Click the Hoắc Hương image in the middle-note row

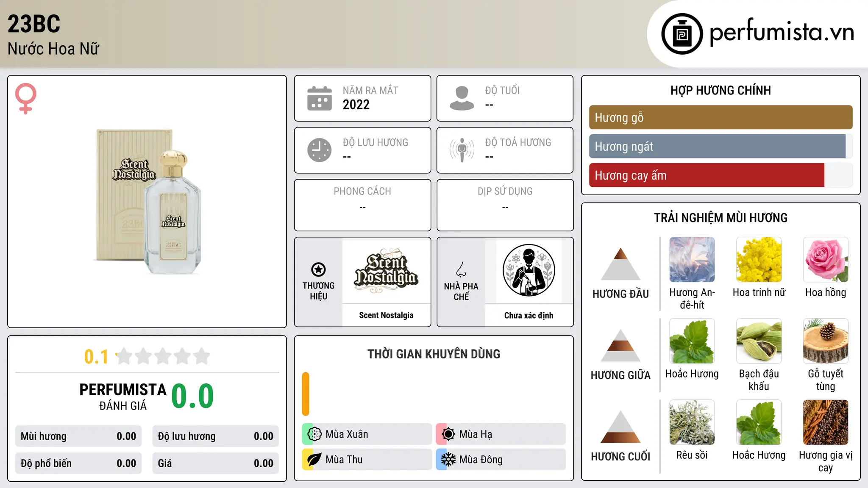(692, 341)
